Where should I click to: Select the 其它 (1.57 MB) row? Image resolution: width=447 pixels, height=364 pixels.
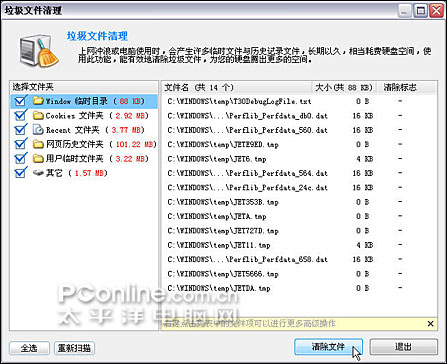click(84, 173)
